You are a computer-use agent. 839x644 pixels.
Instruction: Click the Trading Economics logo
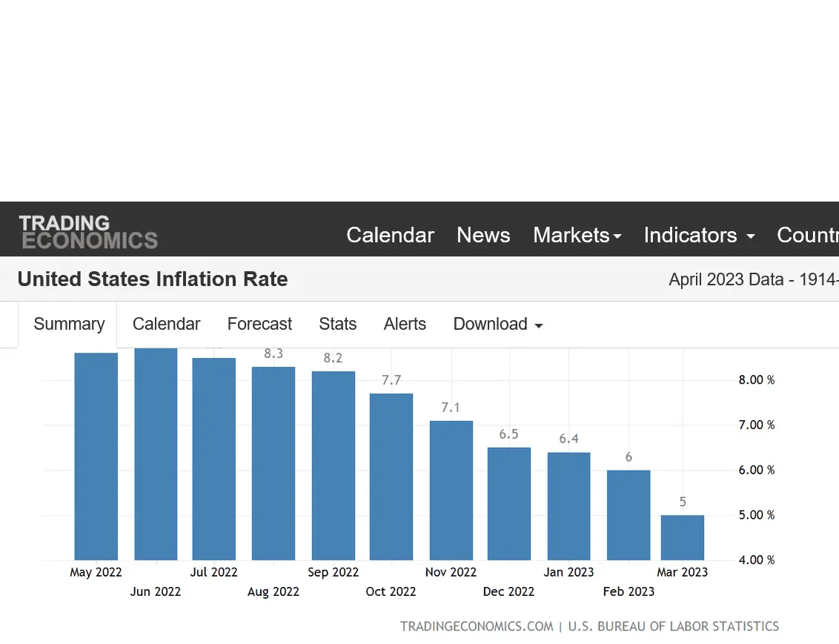pyautogui.click(x=88, y=232)
